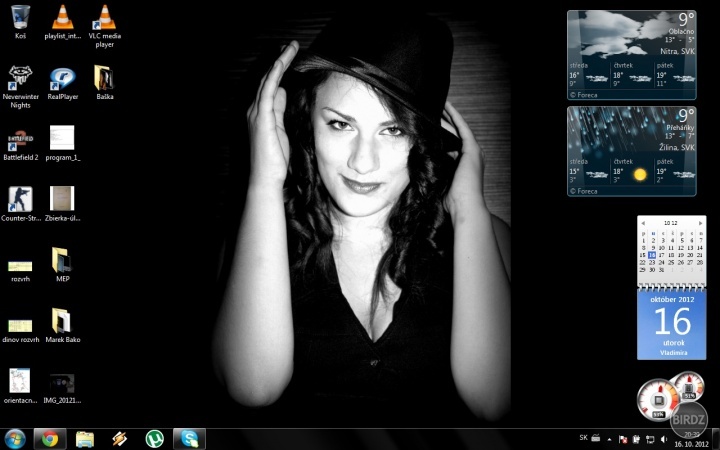Screen dimensions: 720x450
Task: Click čtvrtek forecast in Nitra weather gadget
Action: [632, 74]
